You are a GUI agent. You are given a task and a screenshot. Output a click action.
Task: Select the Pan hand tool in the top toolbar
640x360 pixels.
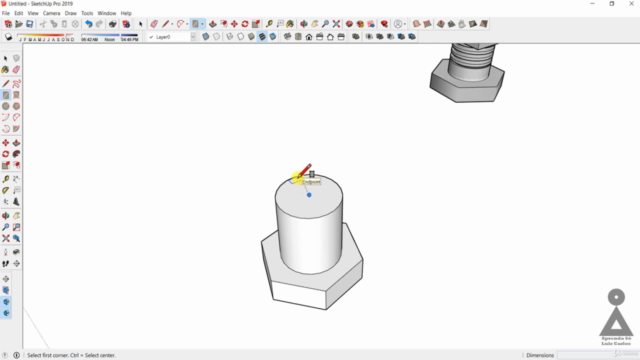click(315, 24)
